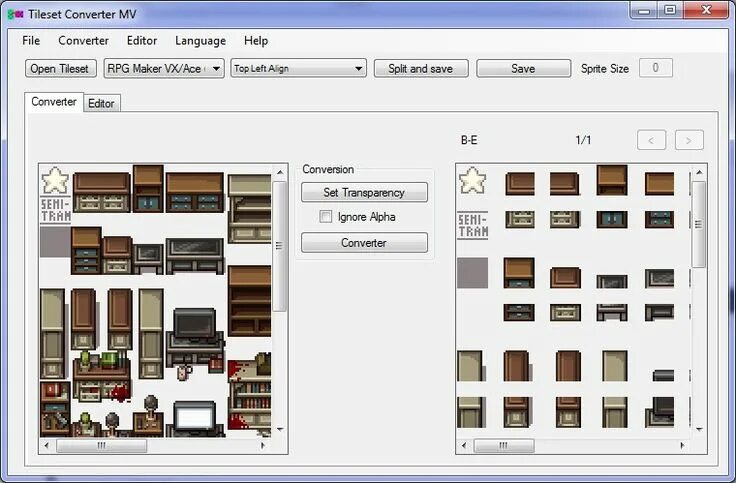Click the star tile in converted tileset

click(x=472, y=180)
